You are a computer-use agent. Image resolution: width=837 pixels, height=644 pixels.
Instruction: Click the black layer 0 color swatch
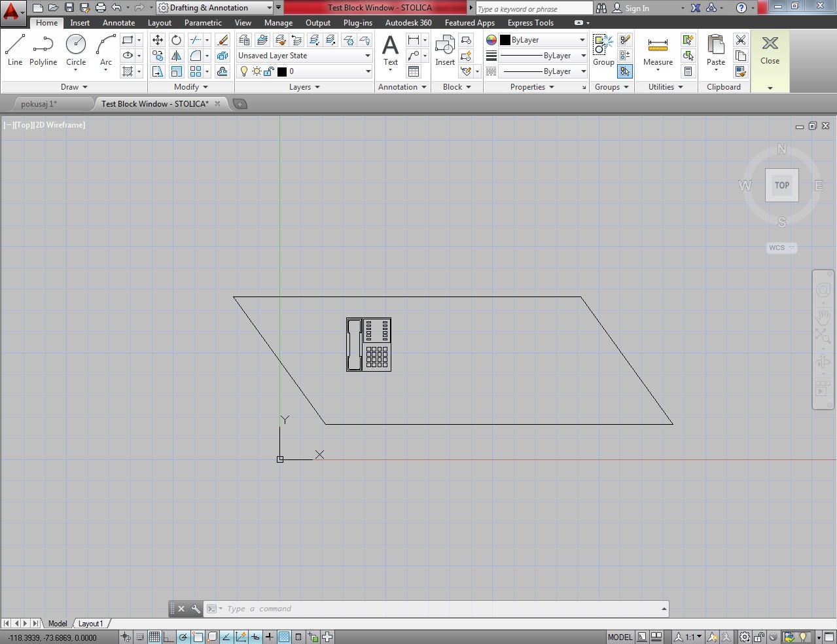click(x=282, y=71)
